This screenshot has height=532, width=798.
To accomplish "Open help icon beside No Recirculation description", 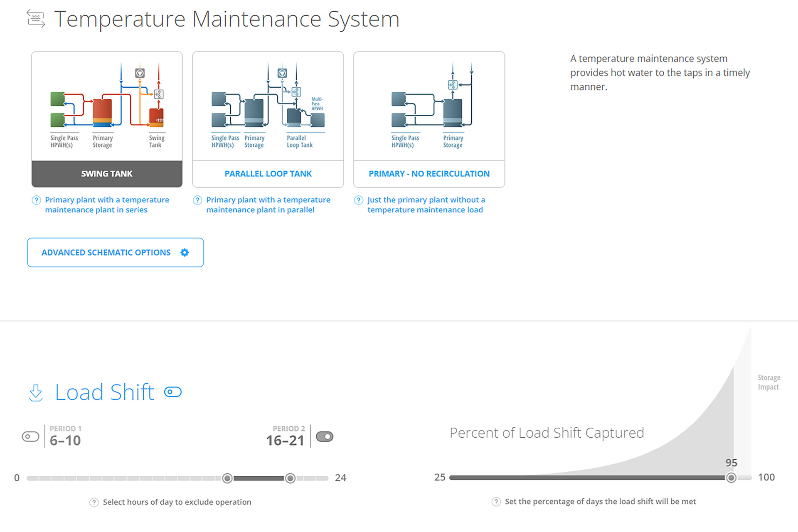I will [359, 200].
